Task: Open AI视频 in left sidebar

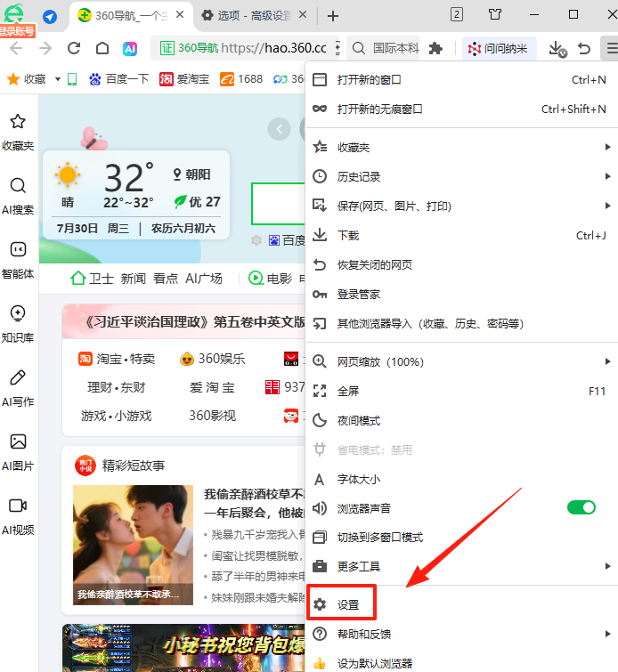Action: [x=18, y=516]
